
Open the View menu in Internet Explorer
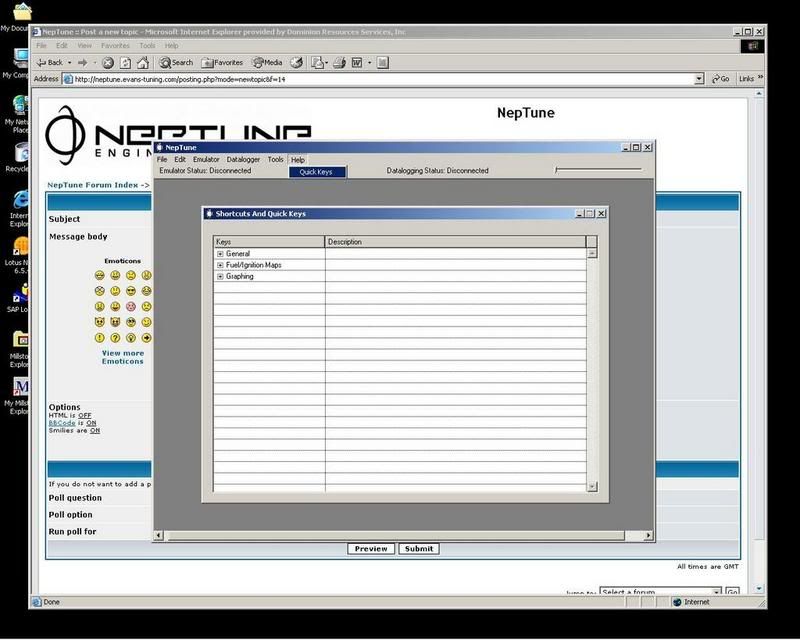(85, 45)
